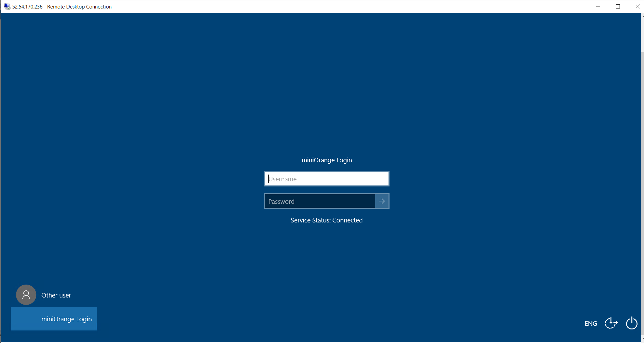Viewport: 644px width, 343px height.
Task: Minimize the Remote Desktop Connection window
Action: pyautogui.click(x=598, y=6)
